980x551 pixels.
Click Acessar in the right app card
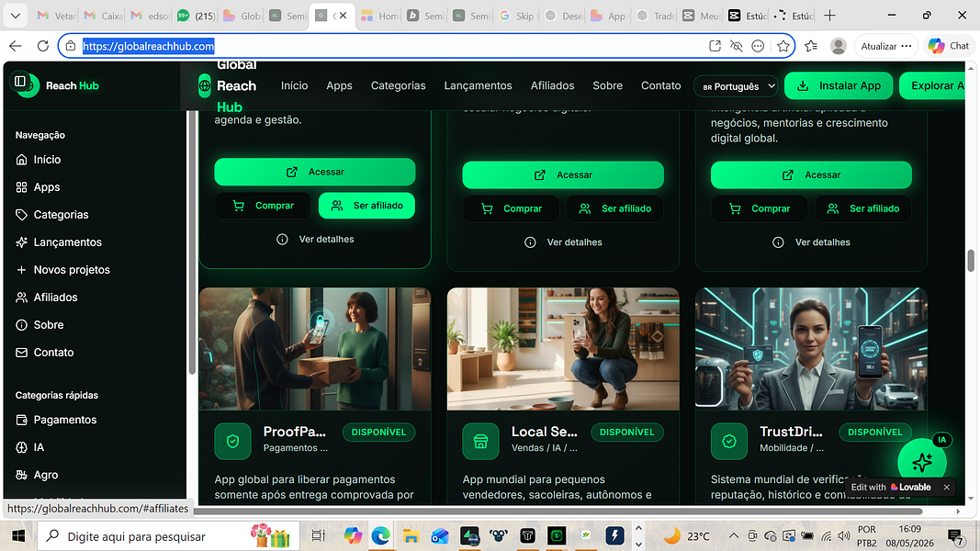[x=811, y=174]
